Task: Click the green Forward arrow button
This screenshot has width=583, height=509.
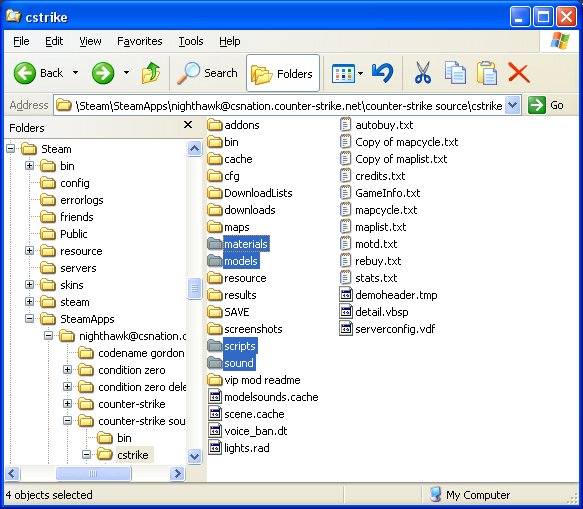Action: (x=103, y=73)
